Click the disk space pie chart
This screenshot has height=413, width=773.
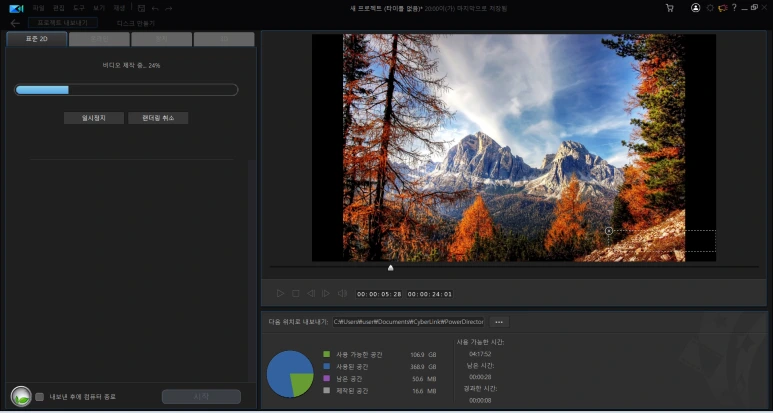(x=290, y=374)
